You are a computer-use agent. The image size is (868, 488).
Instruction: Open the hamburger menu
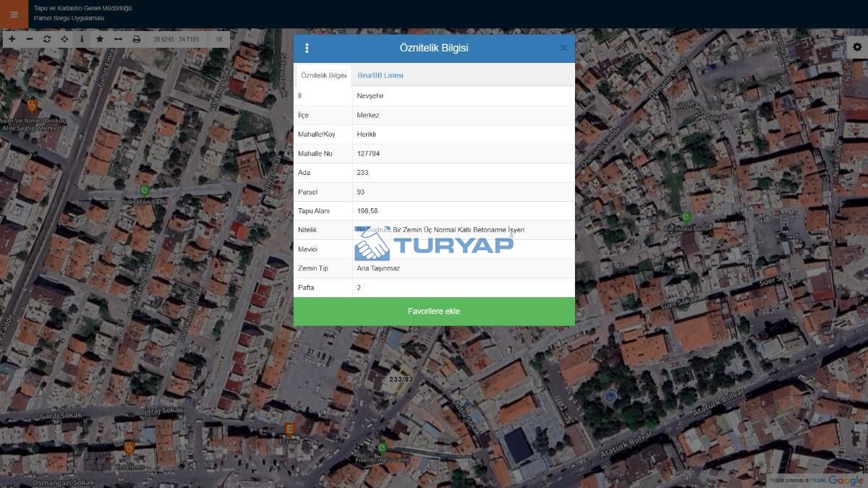tap(14, 14)
